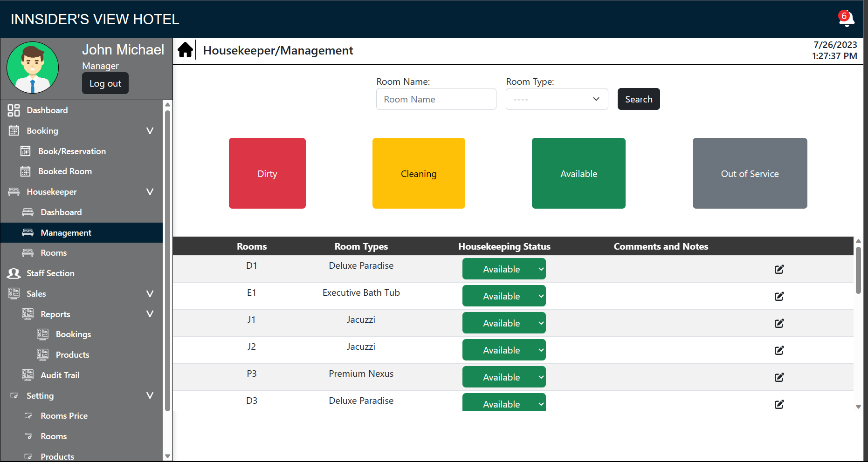Click the Room Name input field
The height and width of the screenshot is (462, 868).
[436, 99]
